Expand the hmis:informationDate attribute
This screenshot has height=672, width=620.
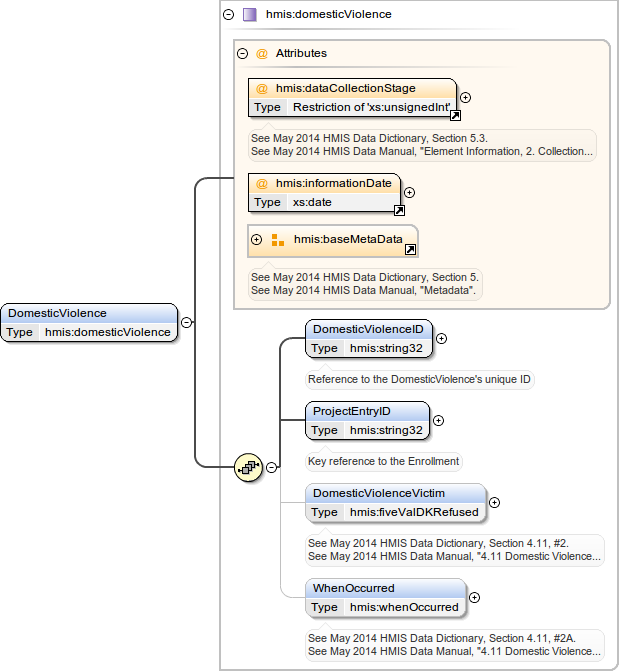click(409, 192)
